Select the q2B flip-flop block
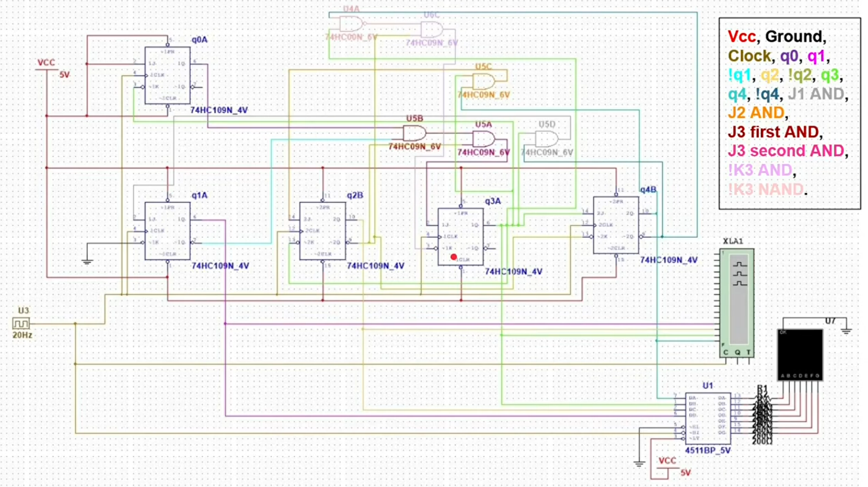Image resolution: width=868 pixels, height=487 pixels. 322,231
